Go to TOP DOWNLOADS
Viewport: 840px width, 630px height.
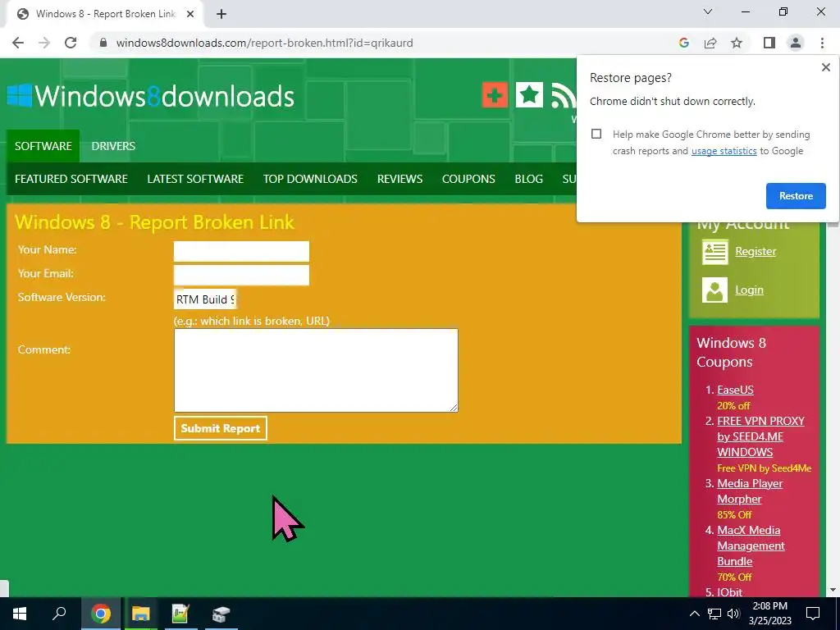tap(310, 179)
